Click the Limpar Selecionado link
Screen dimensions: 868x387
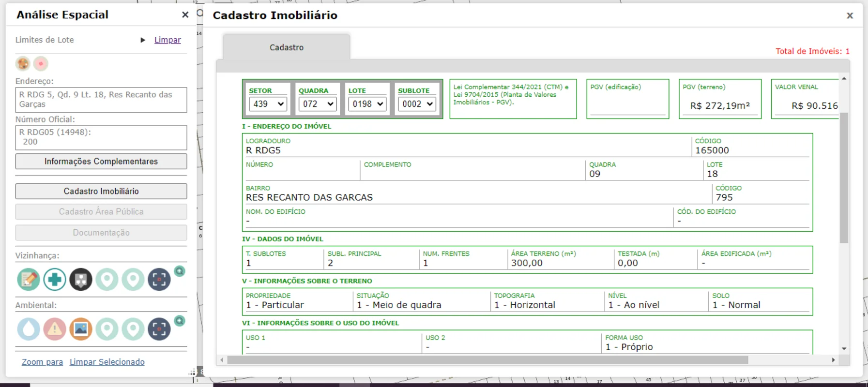click(107, 362)
